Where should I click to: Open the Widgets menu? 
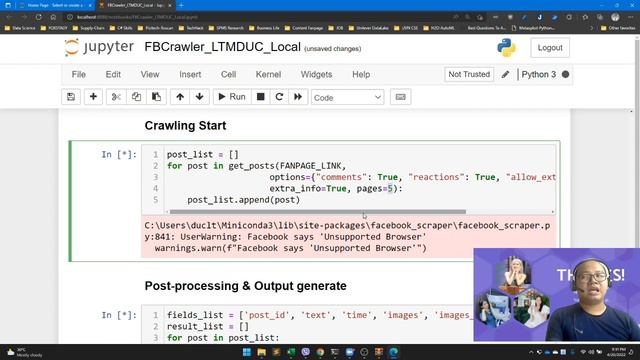[316, 74]
